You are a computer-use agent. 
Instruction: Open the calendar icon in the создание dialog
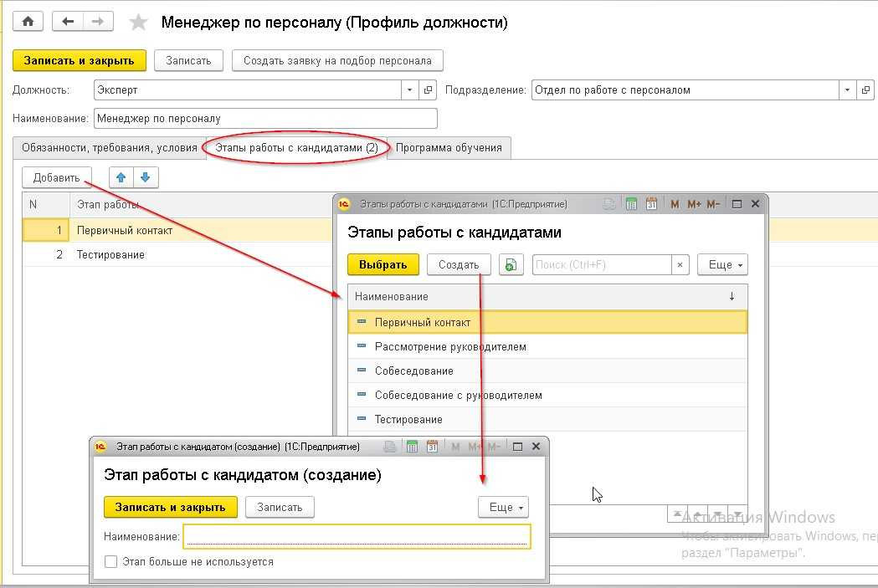[x=432, y=447]
